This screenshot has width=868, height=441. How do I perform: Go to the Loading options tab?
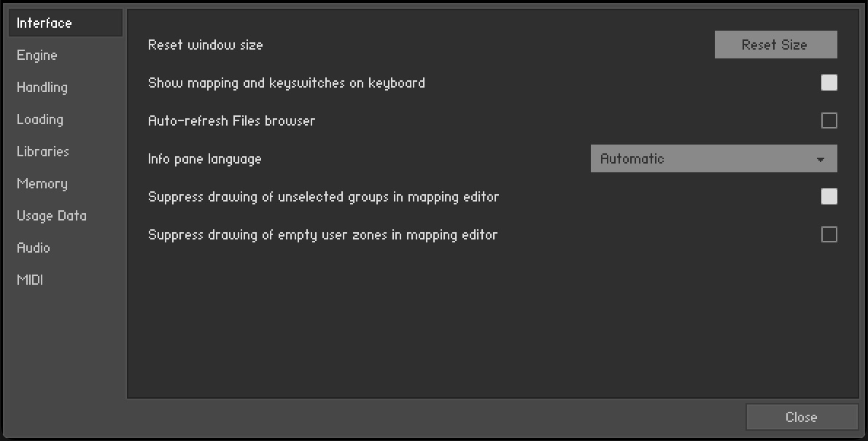click(x=40, y=120)
